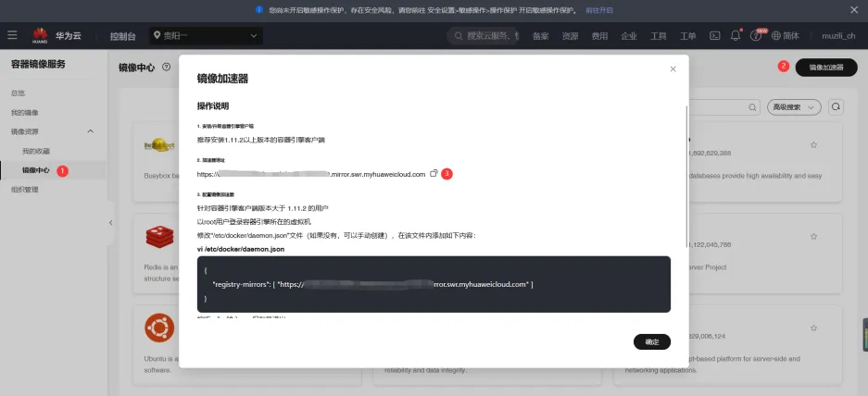The width and height of the screenshot is (868, 396).
Task: Click the 容器镜像服务 sidebar title
Action: [x=38, y=64]
